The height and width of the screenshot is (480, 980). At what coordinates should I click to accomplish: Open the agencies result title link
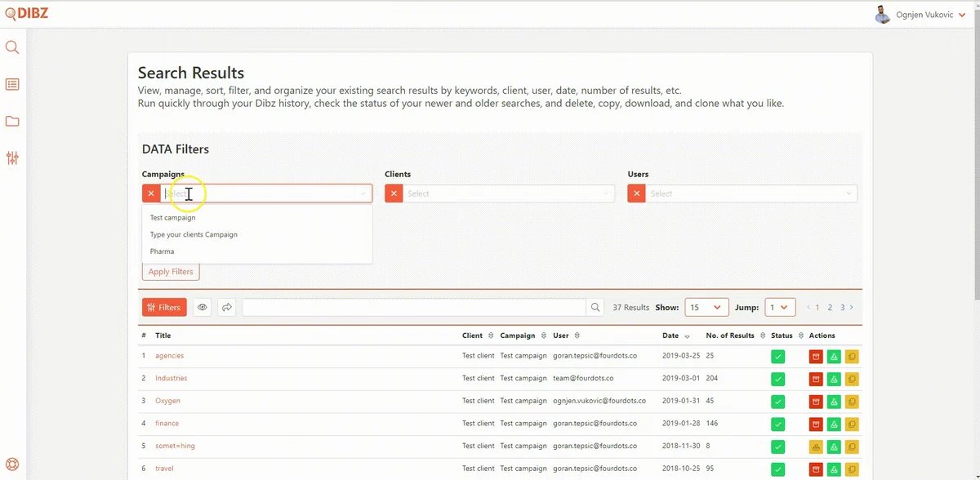(170, 356)
